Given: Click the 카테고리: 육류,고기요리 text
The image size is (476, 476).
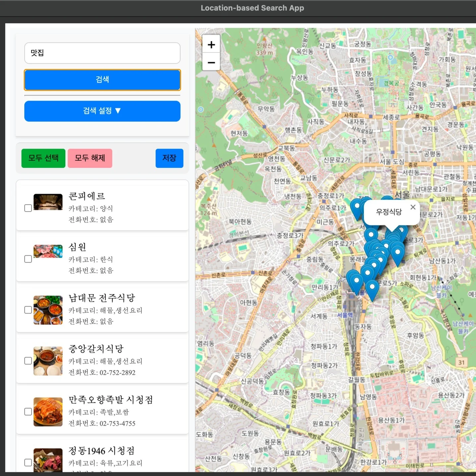Looking at the screenshot, I should 105,463.
